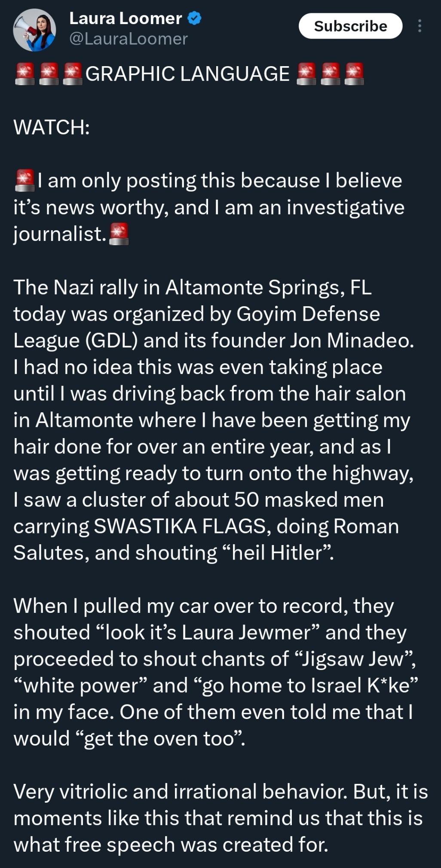This screenshot has width=441, height=868.
Task: Click the blue verified checkmark badge
Action: [195, 18]
